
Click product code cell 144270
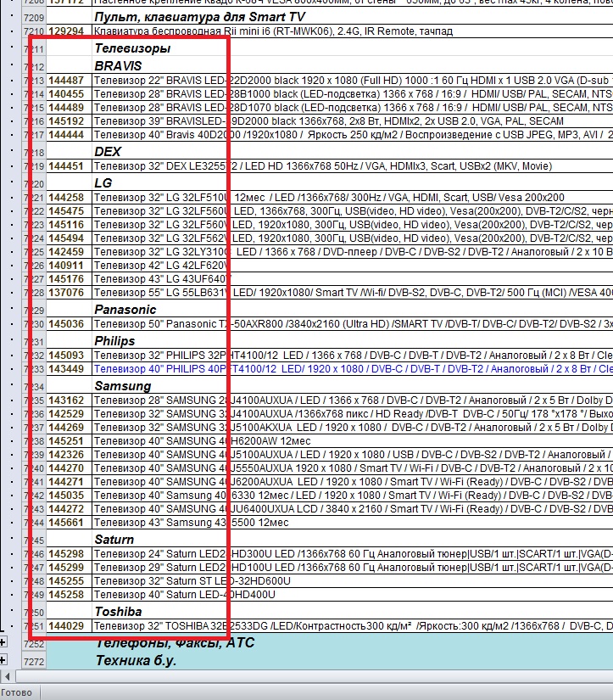click(70, 468)
